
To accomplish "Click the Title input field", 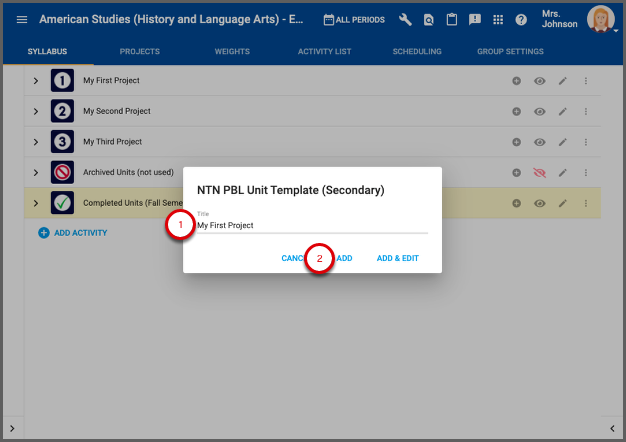I will (310, 226).
